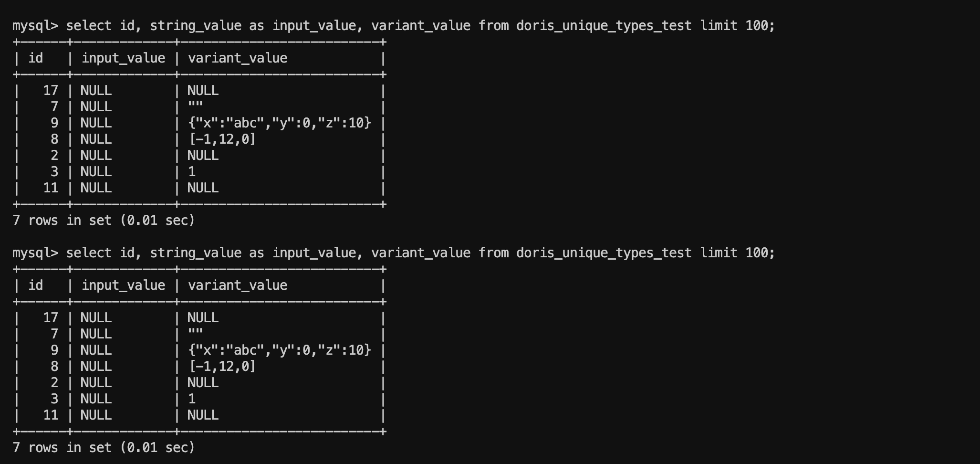This screenshot has width=980, height=464.
Task: Click the JSON object value in first table
Action: (x=280, y=123)
